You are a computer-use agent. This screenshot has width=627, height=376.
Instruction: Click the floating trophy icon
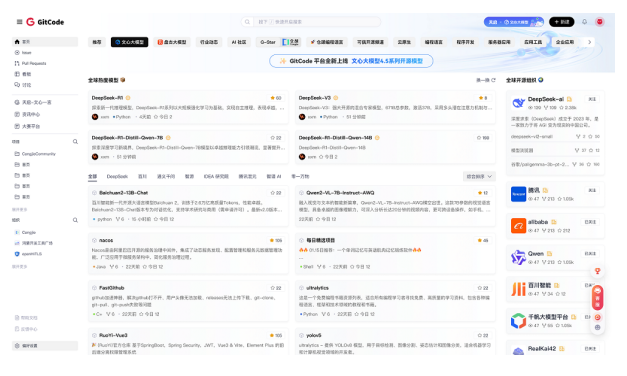[597, 271]
